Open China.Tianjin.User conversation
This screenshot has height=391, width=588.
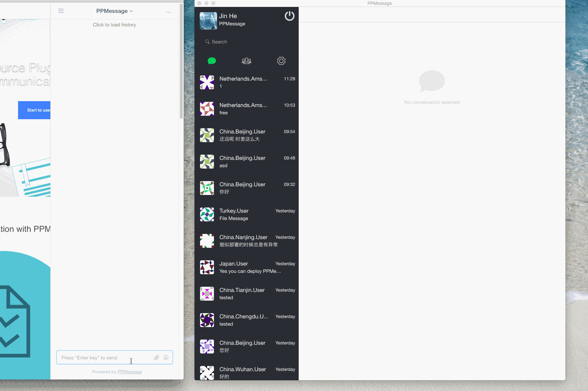(x=247, y=294)
